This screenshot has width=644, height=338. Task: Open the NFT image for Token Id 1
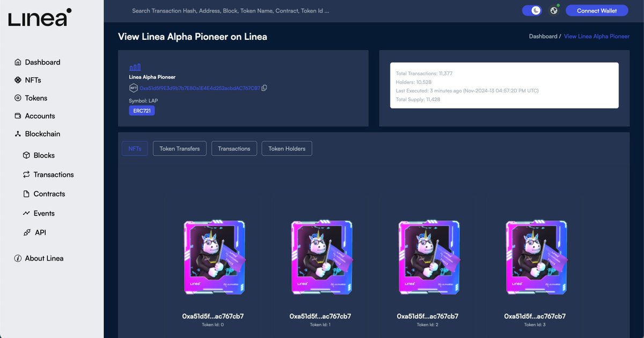point(321,258)
